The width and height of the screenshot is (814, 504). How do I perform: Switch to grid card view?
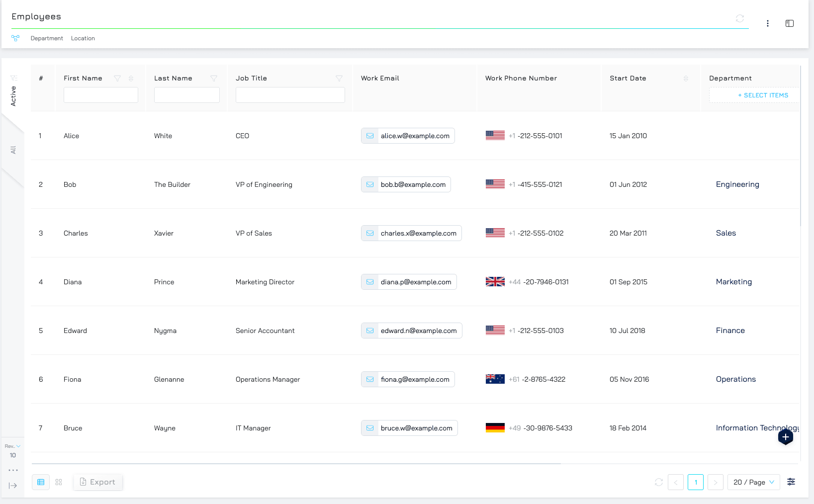(x=59, y=482)
